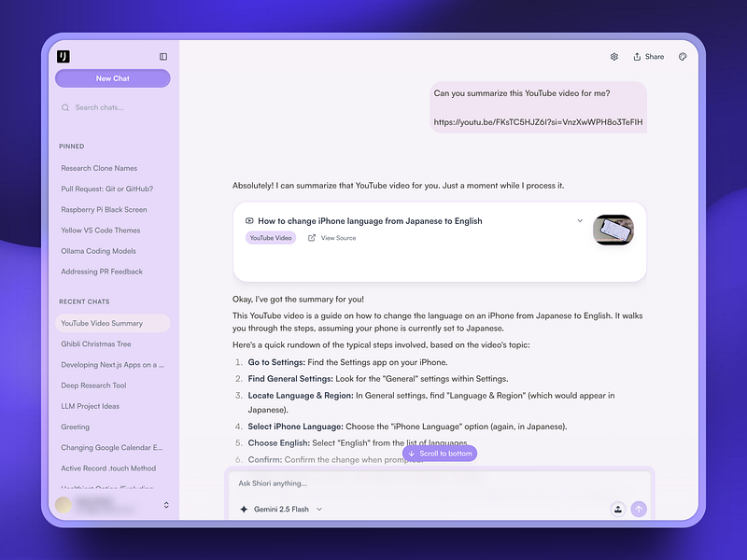Select YouTube Video Summary chat
The width and height of the screenshot is (747, 560).
[112, 323]
